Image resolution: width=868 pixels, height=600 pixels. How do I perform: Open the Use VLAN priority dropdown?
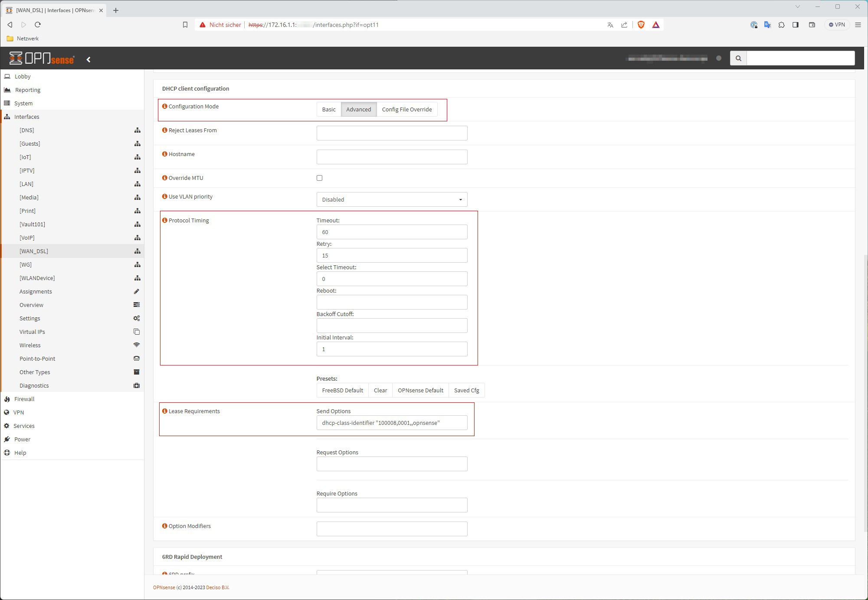click(392, 199)
